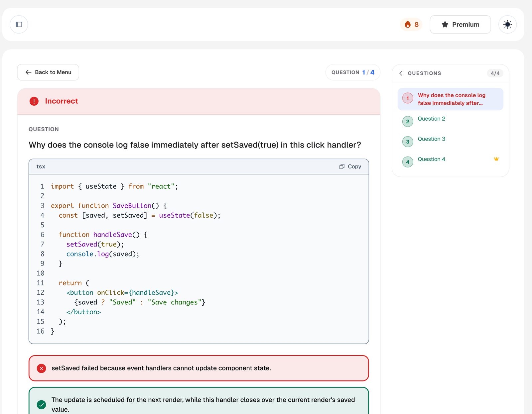Toggle the sidebar panel icon
This screenshot has height=414, width=532.
[x=19, y=25]
